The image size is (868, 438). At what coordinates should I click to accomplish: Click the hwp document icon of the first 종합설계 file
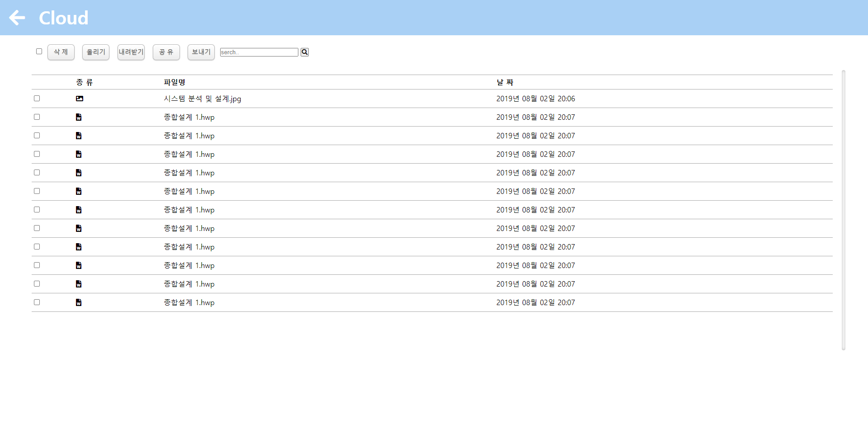tap(79, 117)
